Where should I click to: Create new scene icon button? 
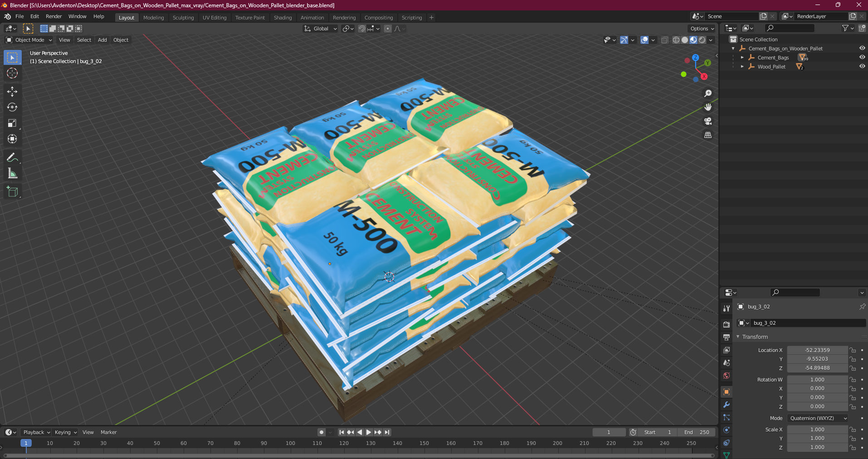[x=763, y=16]
